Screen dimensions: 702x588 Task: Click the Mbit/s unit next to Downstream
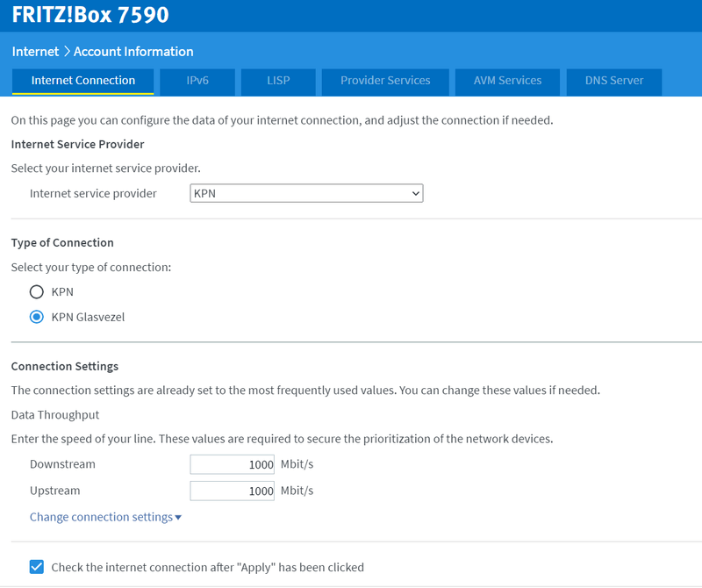click(297, 464)
